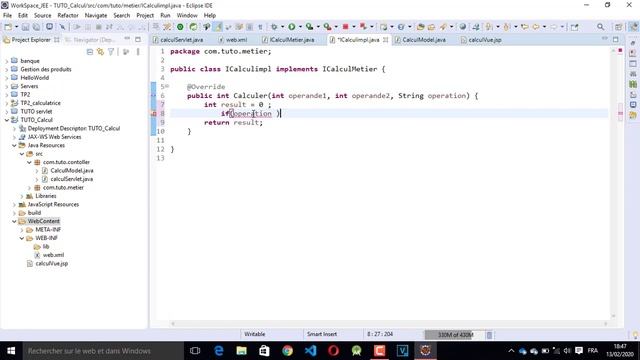The width and height of the screenshot is (640, 360).
Task: Click the heap status memory bar
Action: tap(454, 335)
